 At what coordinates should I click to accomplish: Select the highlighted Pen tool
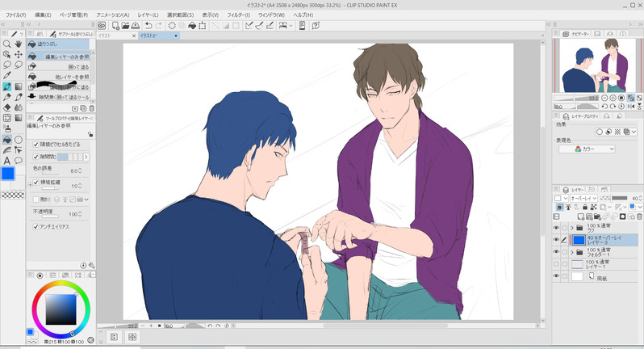pyautogui.click(x=6, y=86)
